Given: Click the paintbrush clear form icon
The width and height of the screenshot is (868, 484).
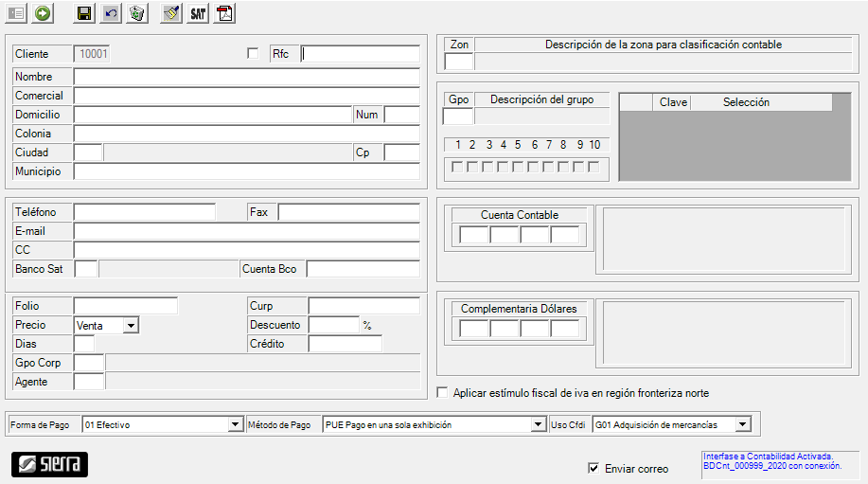Looking at the screenshot, I should 170,13.
